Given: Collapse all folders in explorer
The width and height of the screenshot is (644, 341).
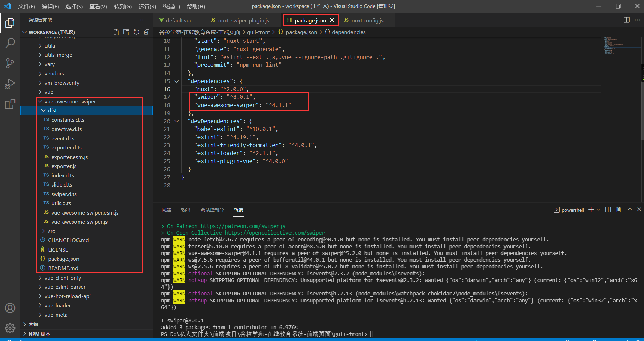Looking at the screenshot, I should coord(147,32).
